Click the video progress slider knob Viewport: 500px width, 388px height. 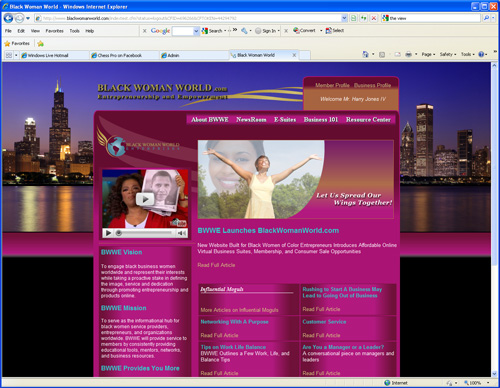coord(118,233)
